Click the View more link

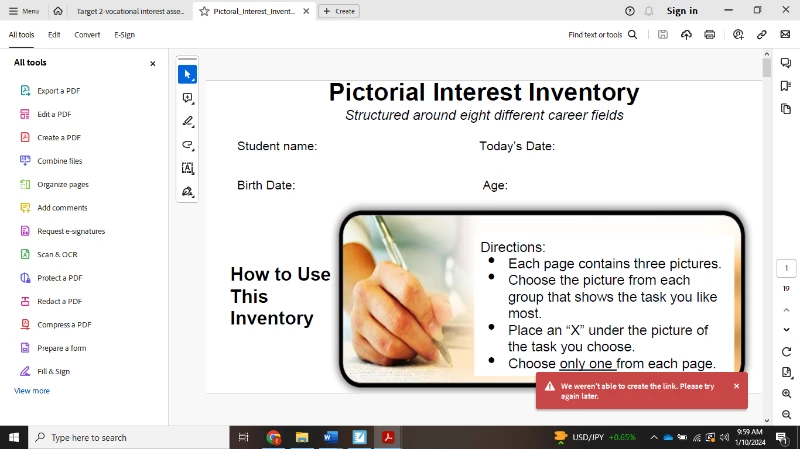(32, 391)
